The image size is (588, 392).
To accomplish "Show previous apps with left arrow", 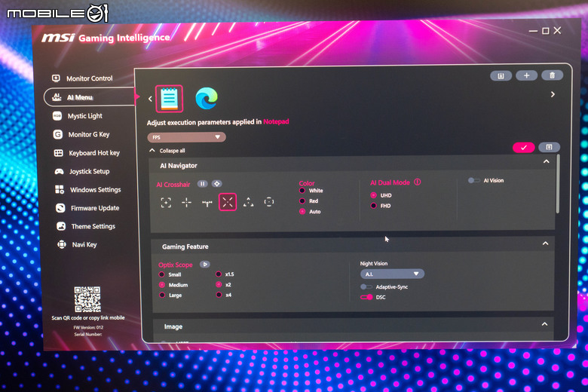I will (x=150, y=99).
